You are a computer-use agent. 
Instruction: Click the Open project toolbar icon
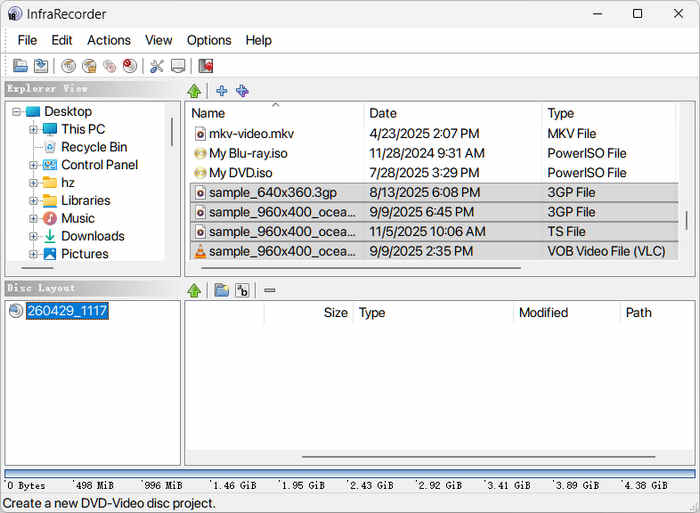tap(20, 66)
